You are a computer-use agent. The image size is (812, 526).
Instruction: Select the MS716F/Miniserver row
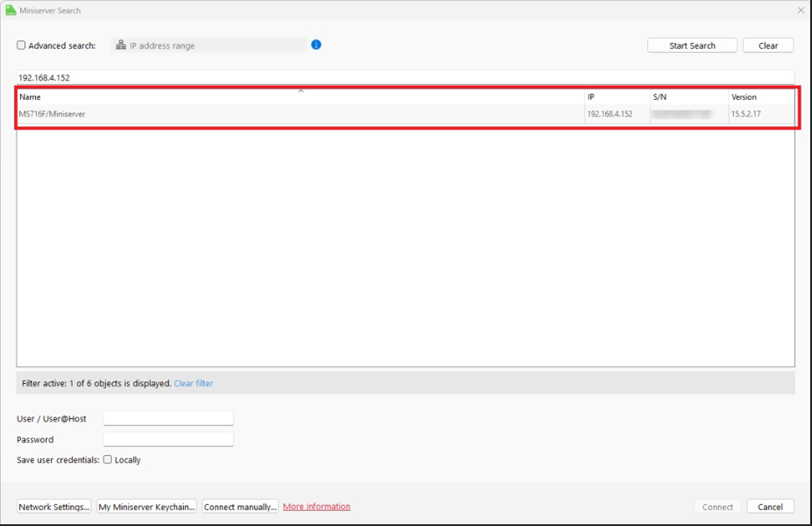click(x=298, y=114)
